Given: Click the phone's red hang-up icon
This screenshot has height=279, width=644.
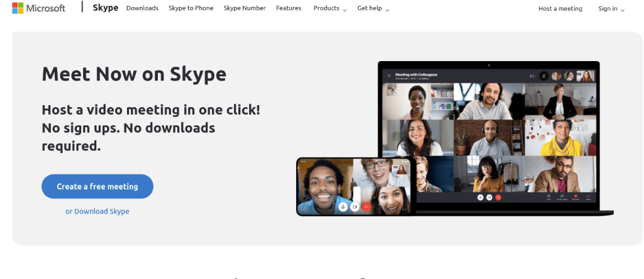Looking at the screenshot, I should [367, 207].
